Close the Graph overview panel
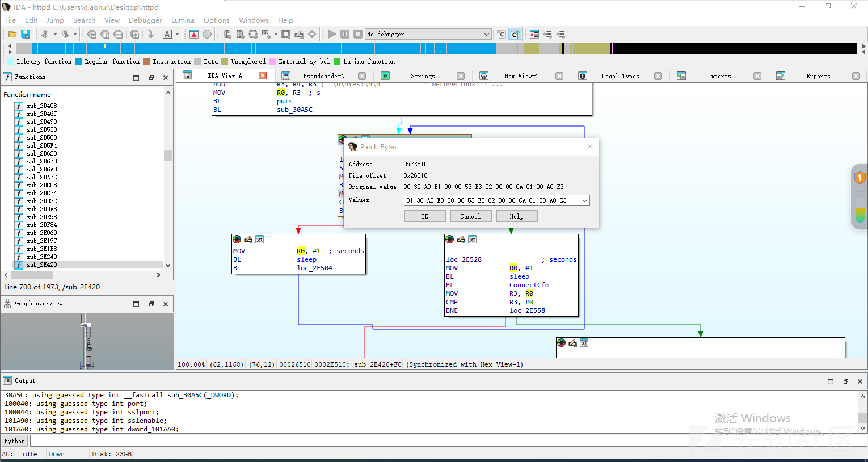868x462 pixels. [166, 304]
